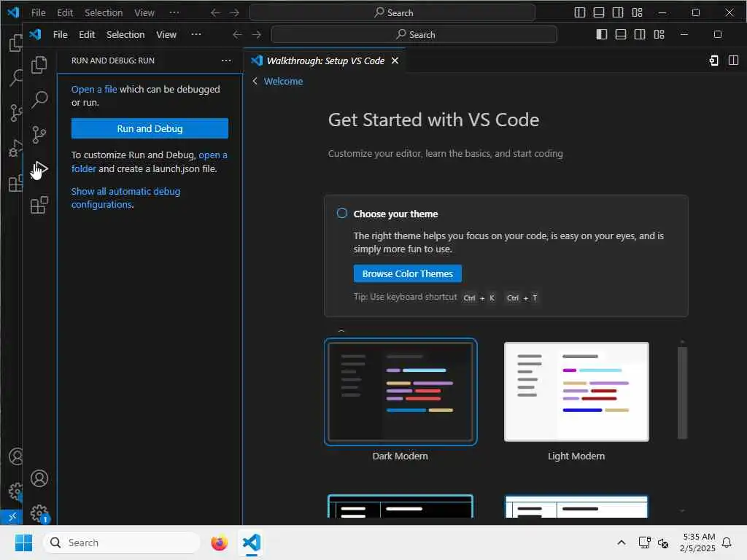
Task: Select Walkthrough: Setup VS Code tab
Action: (325, 61)
